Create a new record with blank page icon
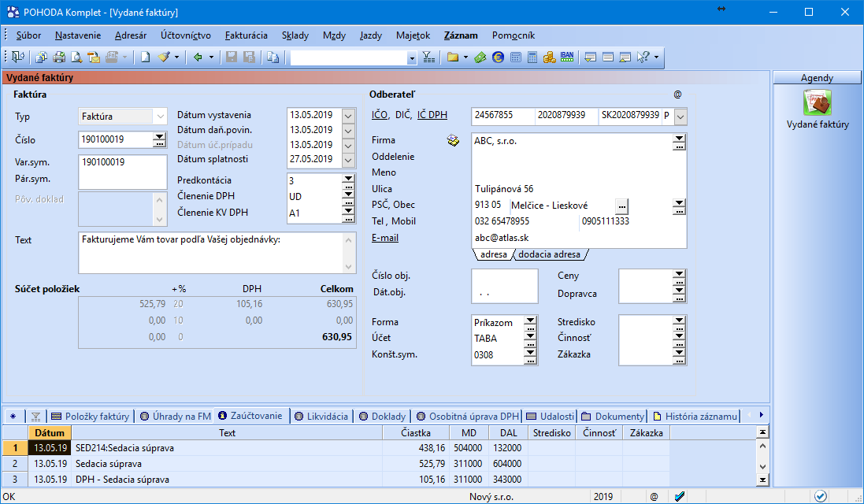Screen dimensions: 864x504 point(146,57)
